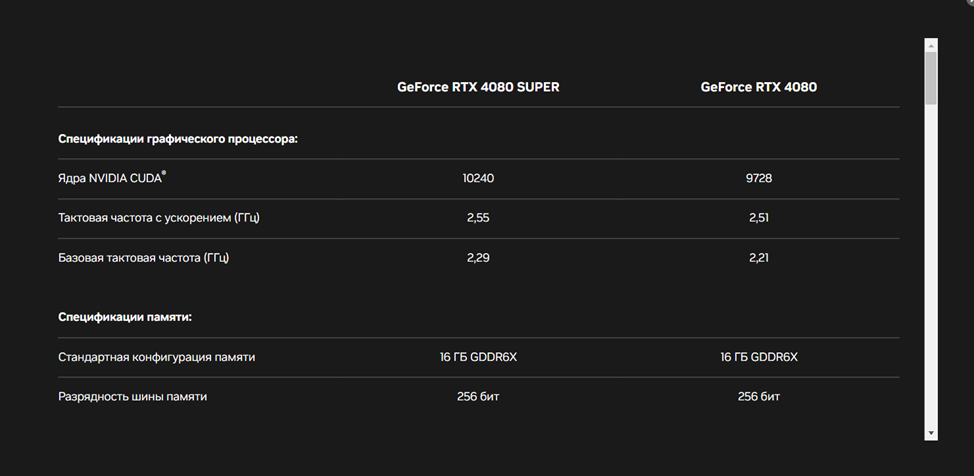Click the GeForce RTX 4080 column header
Viewport: 974px width, 476px height.
pos(758,87)
